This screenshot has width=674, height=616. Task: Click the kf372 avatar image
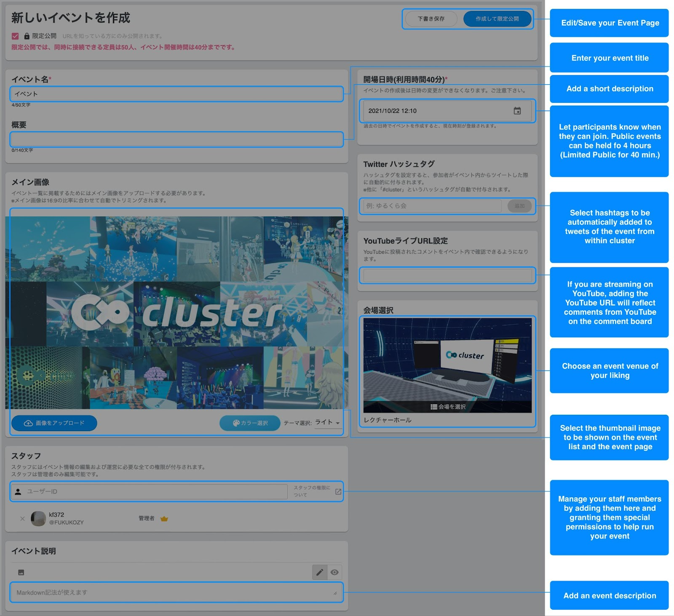click(38, 519)
